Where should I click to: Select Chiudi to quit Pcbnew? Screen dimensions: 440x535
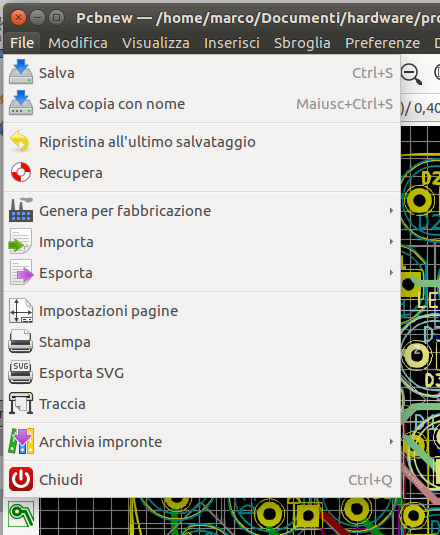[202, 479]
